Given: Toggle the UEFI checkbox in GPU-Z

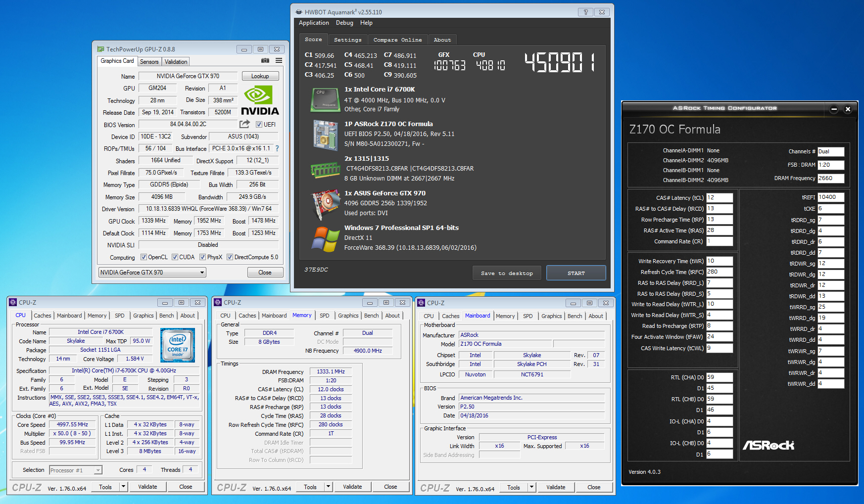Looking at the screenshot, I should [x=259, y=124].
